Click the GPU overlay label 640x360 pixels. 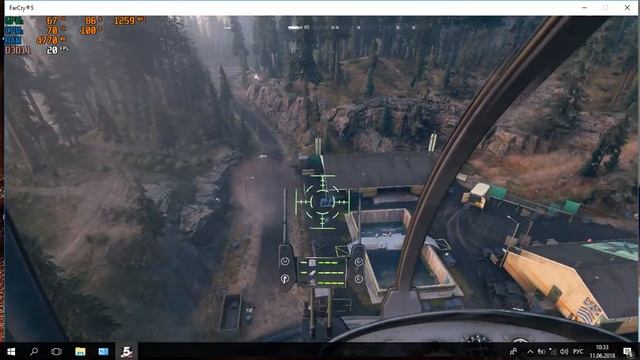click(14, 20)
